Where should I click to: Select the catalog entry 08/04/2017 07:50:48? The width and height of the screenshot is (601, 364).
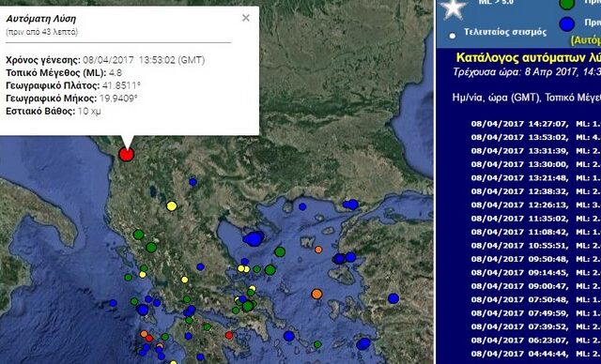click(x=536, y=299)
